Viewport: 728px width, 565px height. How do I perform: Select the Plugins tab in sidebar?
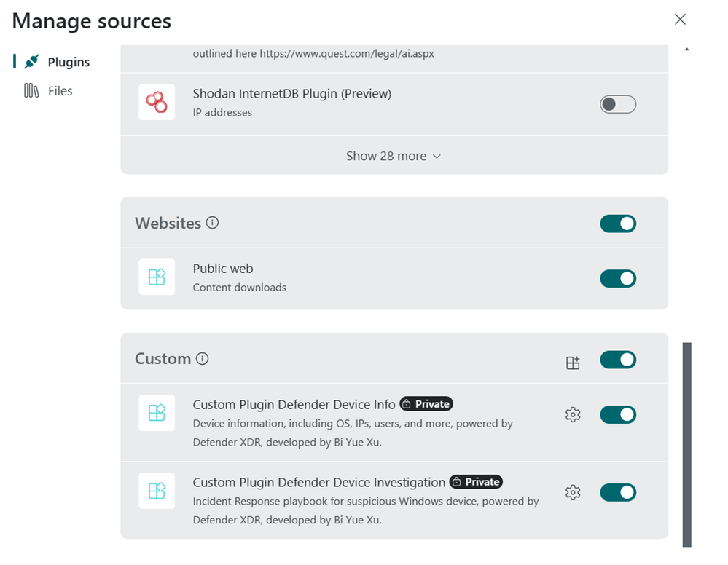(69, 62)
